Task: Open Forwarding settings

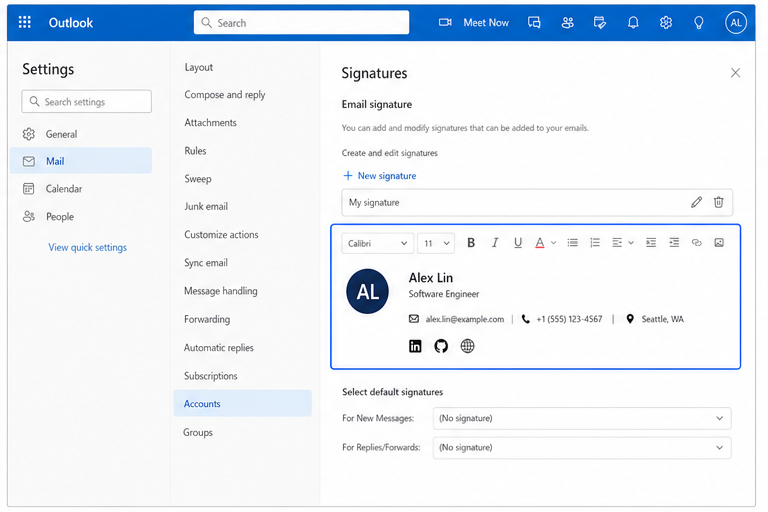Action: click(207, 319)
